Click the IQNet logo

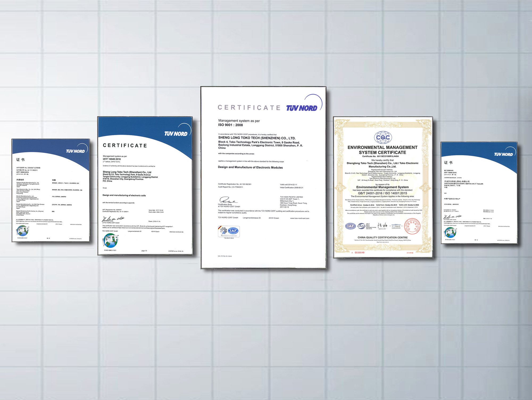[396, 226]
